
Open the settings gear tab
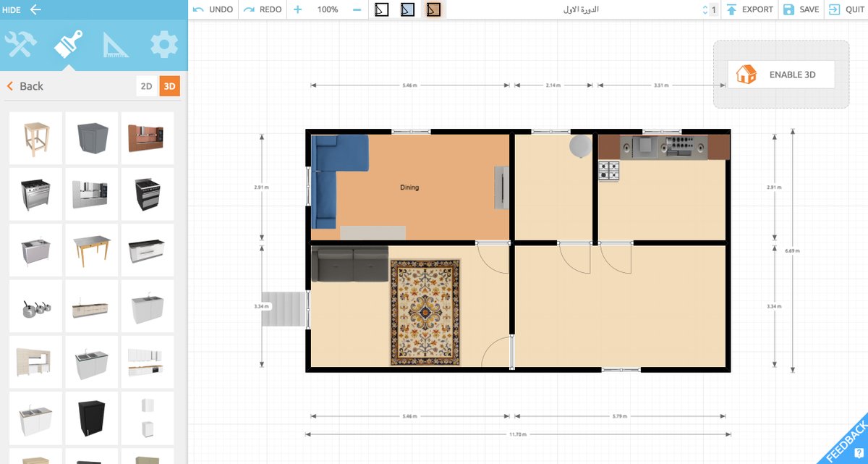pos(163,45)
